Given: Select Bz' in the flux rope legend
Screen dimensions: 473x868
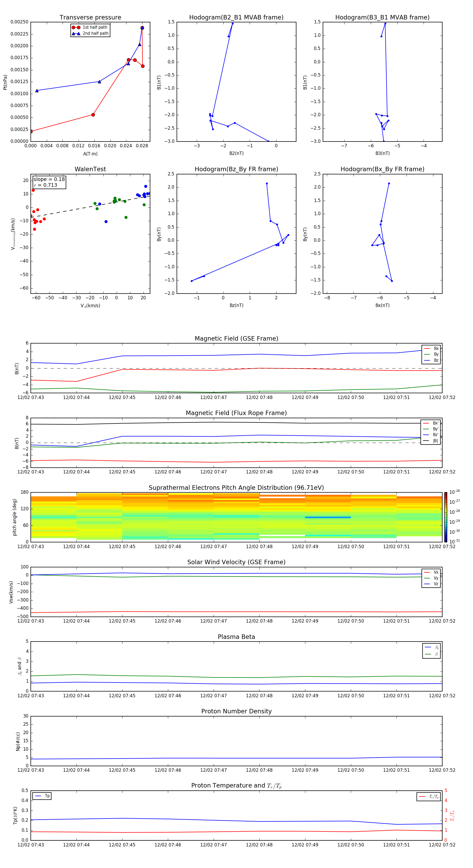Looking at the screenshot, I should pos(431,435).
